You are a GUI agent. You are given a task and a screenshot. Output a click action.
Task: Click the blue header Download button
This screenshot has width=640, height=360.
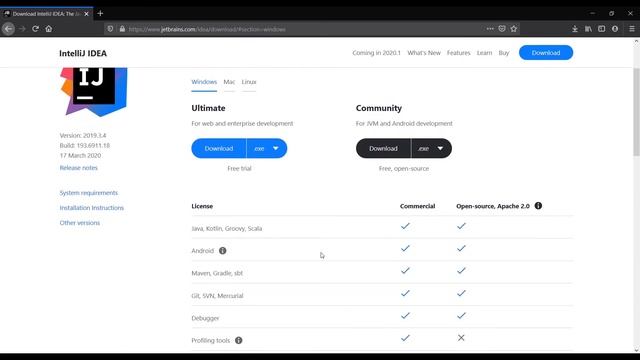pyautogui.click(x=546, y=53)
